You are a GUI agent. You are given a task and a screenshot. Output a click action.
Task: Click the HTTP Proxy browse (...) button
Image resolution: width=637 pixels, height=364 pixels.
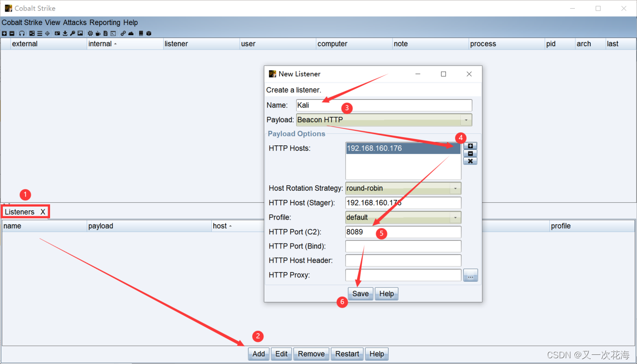pos(470,275)
